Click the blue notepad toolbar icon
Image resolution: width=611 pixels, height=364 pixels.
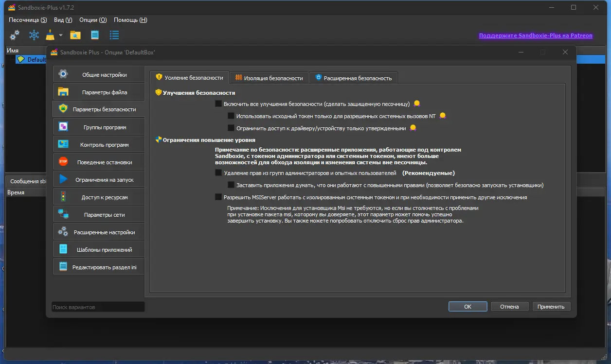(x=95, y=35)
